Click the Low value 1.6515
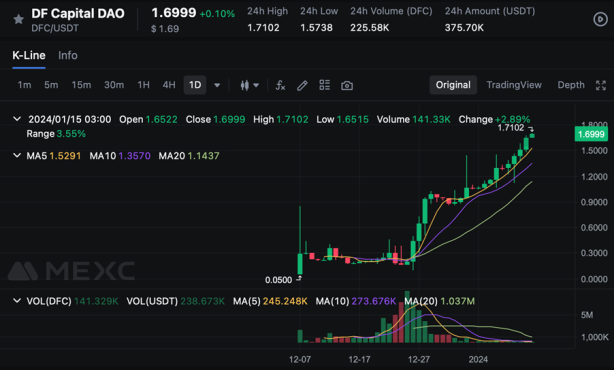The height and width of the screenshot is (370, 614). click(352, 119)
